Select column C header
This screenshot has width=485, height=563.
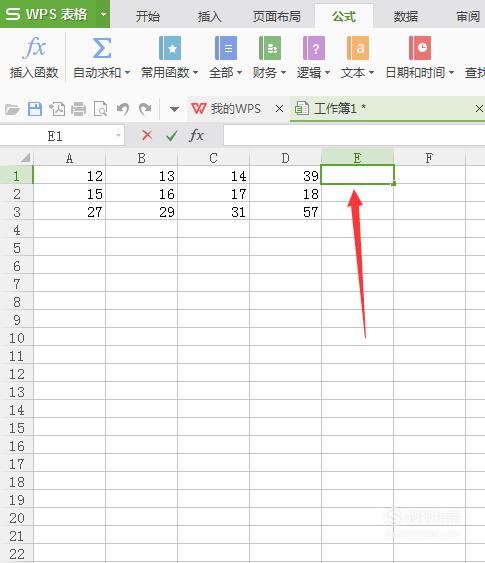tap(213, 158)
